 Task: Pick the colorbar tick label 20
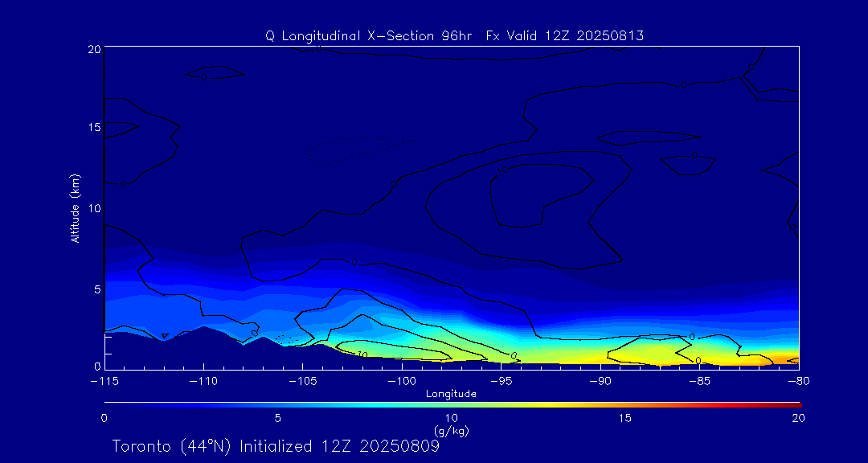798,419
